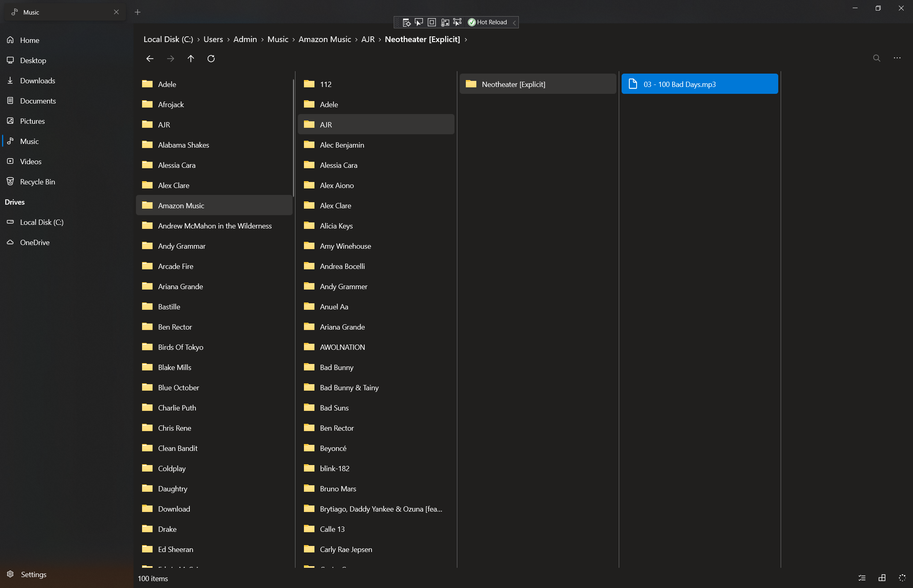This screenshot has width=913, height=588.
Task: Open the 112 folder
Action: 376,84
